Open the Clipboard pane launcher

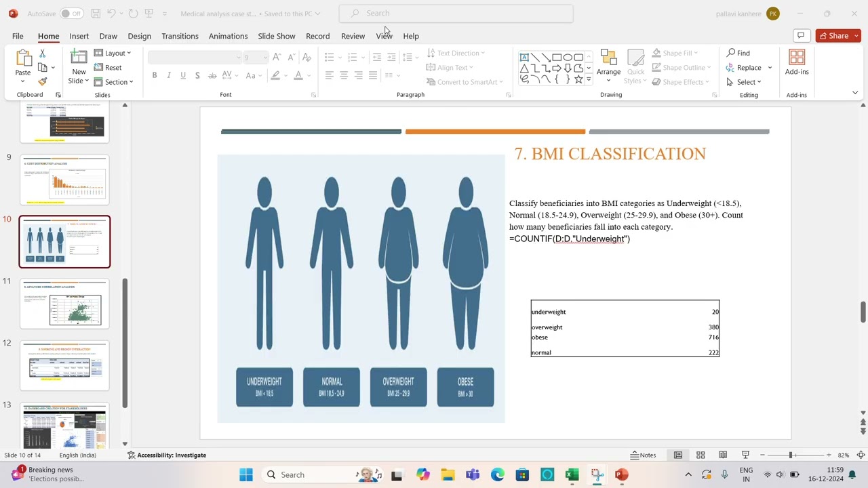tap(58, 95)
